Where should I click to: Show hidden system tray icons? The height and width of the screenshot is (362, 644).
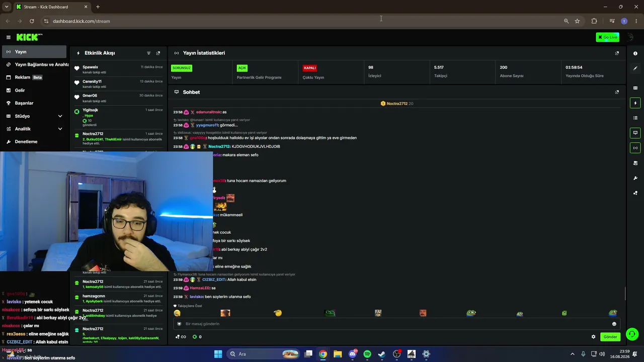tap(572, 354)
